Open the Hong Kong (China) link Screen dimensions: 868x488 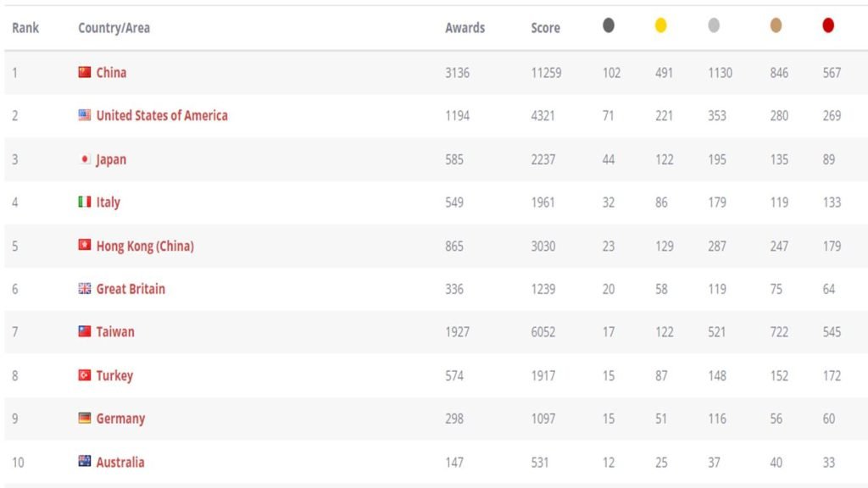pos(145,246)
